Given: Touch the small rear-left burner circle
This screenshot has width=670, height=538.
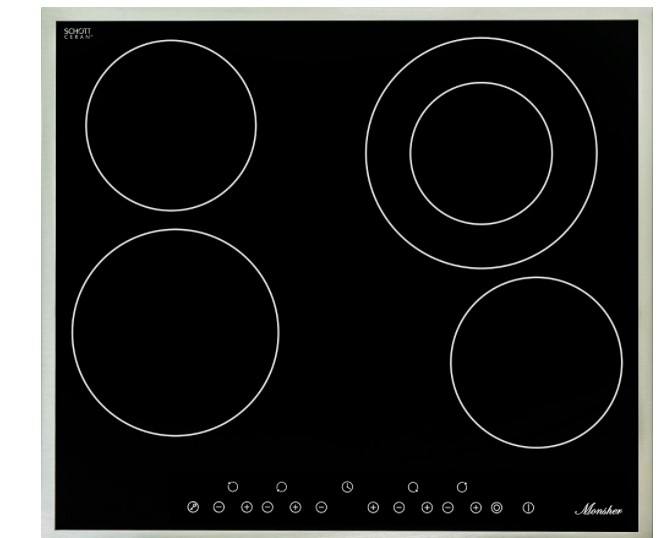Looking at the screenshot, I should 170,125.
